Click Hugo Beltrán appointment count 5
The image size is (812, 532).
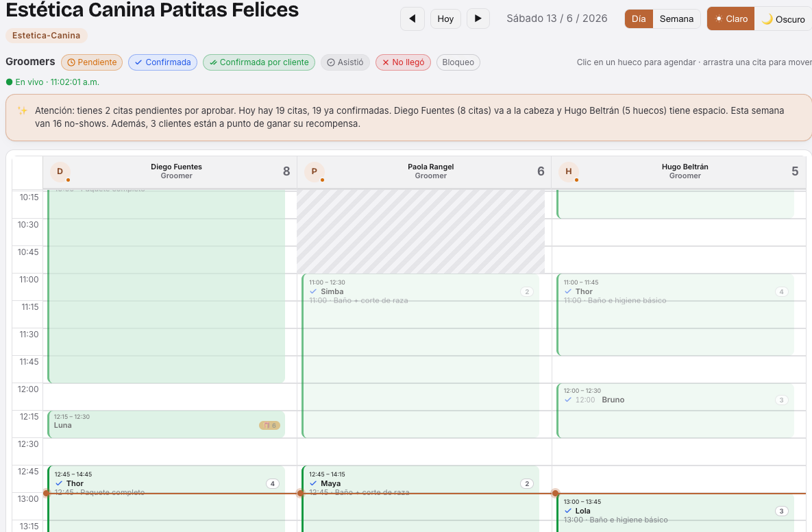(795, 171)
